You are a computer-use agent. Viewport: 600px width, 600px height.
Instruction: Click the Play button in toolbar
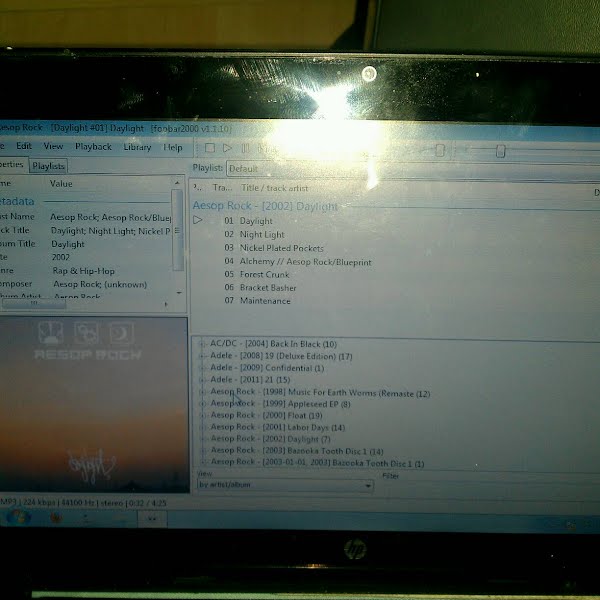pos(227,148)
